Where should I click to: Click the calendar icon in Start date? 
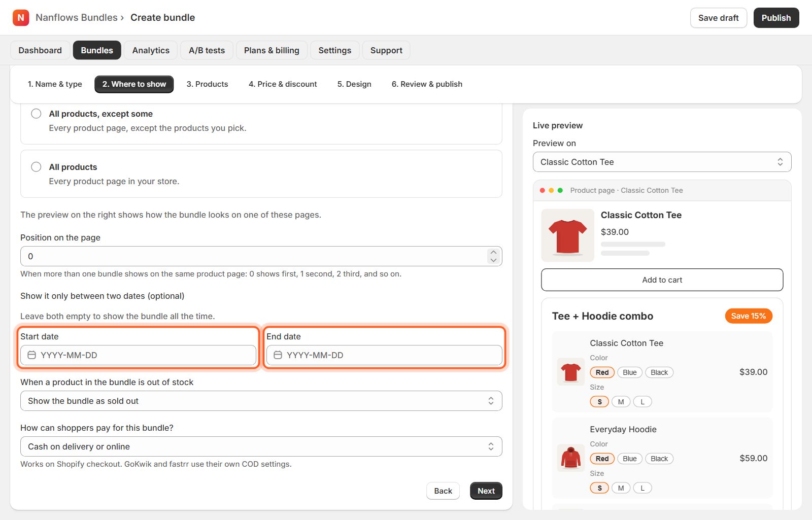click(x=31, y=355)
